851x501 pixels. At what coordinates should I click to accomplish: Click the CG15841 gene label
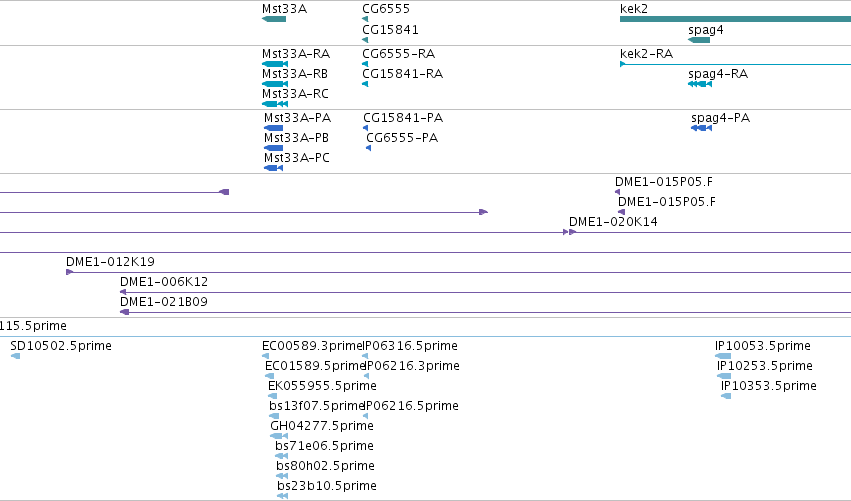click(x=390, y=30)
